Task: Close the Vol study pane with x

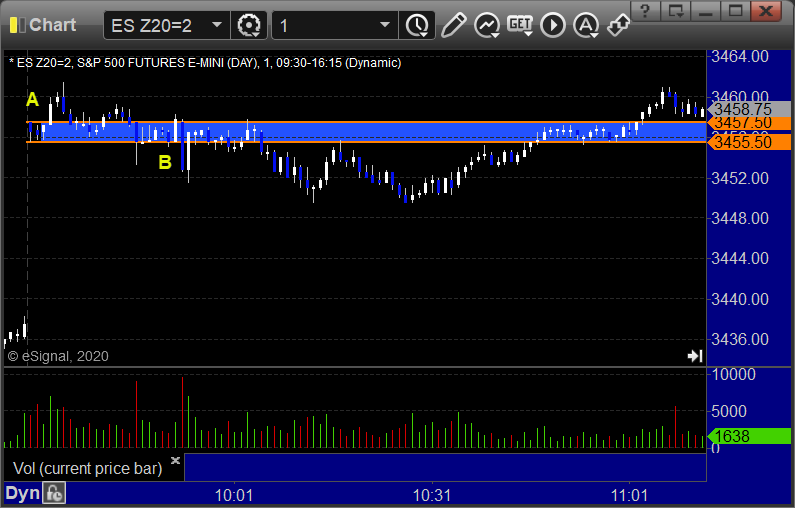Action: tap(175, 460)
